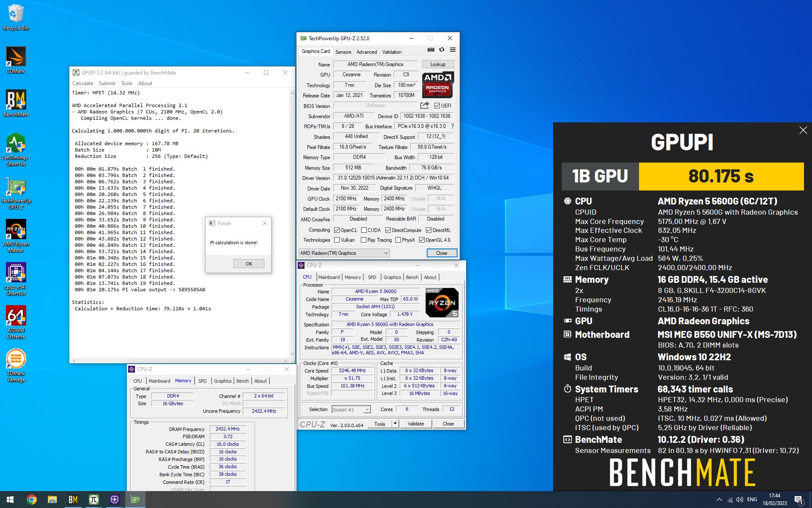Open Tools menu in GPUPI

[126, 83]
